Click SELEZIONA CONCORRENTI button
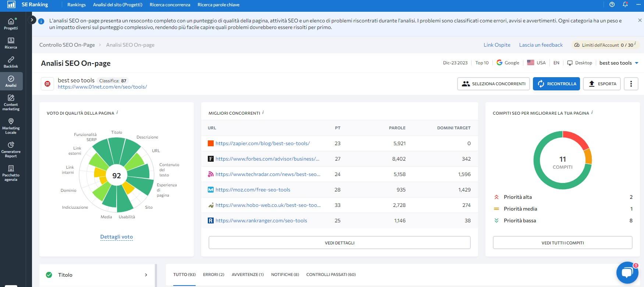This screenshot has height=287, width=644. (494, 84)
